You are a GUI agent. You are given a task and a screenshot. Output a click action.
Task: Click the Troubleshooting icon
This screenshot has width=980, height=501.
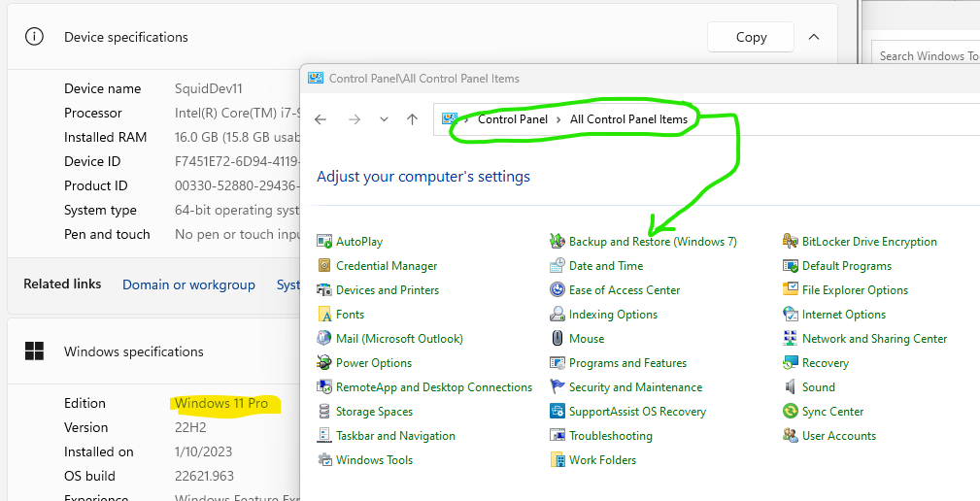558,436
